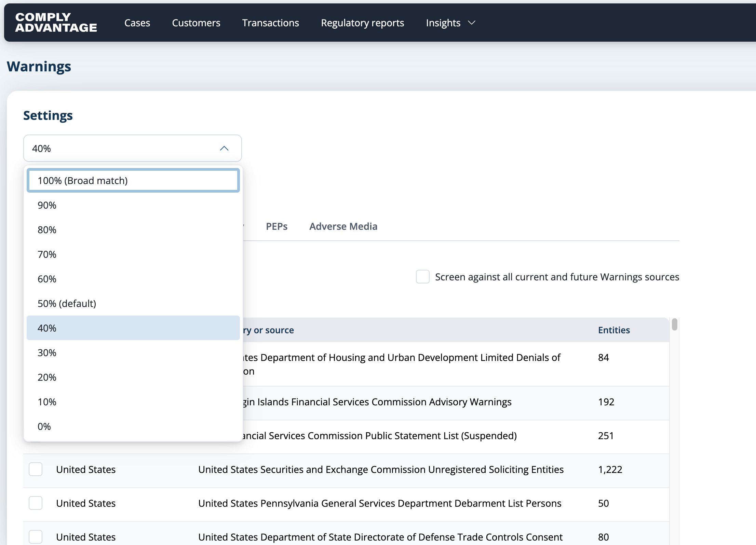
Task: Click the entity count 1,222
Action: tap(610, 470)
